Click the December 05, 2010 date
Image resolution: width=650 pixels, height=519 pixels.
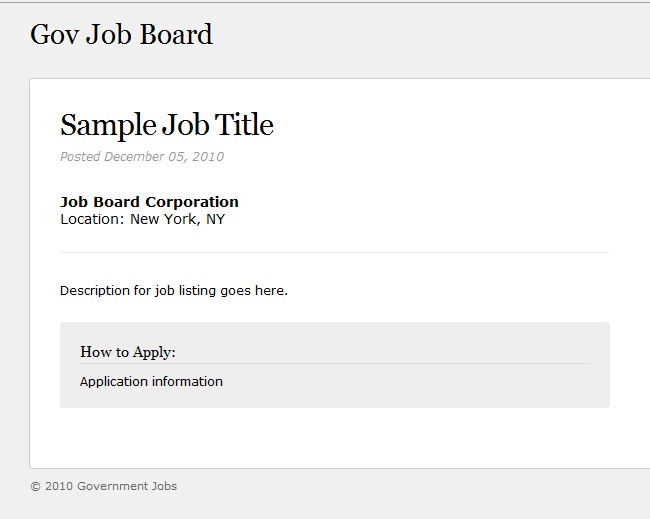click(164, 157)
